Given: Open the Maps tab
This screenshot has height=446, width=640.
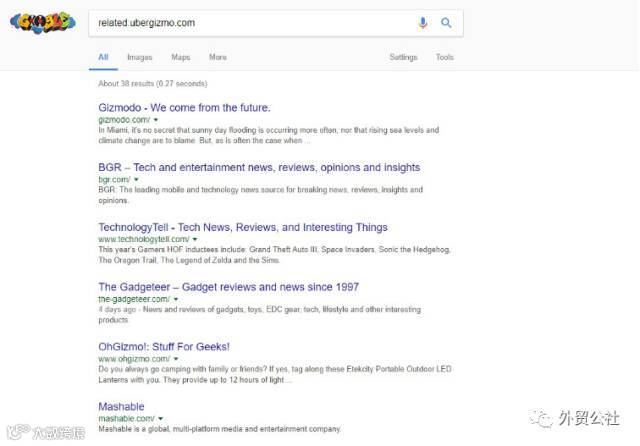Looking at the screenshot, I should point(180,57).
